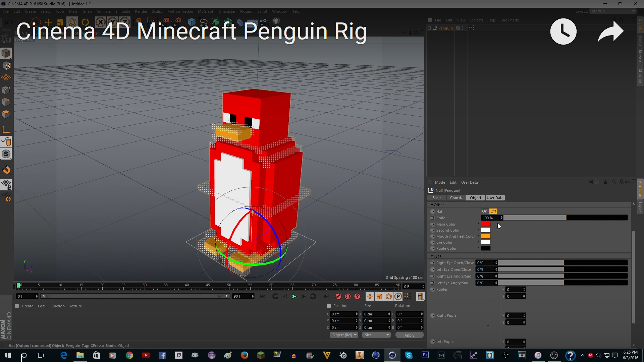Image resolution: width=644 pixels, height=362 pixels.
Task: Click the Point Level Animation dots icon
Action: coord(408,296)
